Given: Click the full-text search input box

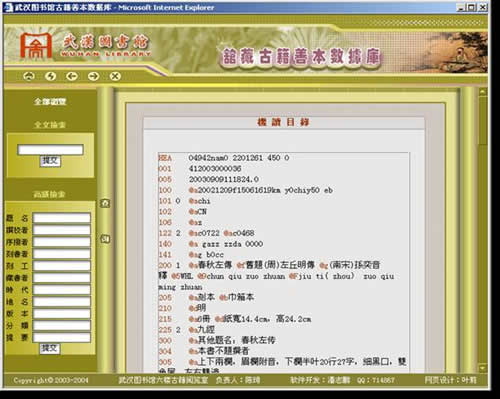Looking at the screenshot, I should (x=50, y=150).
